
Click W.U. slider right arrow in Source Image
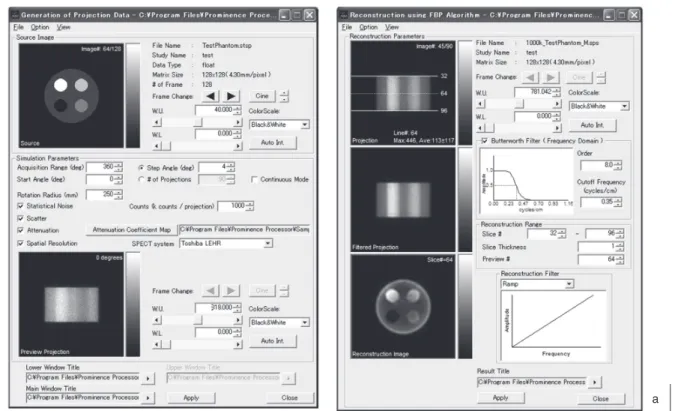tap(237, 123)
